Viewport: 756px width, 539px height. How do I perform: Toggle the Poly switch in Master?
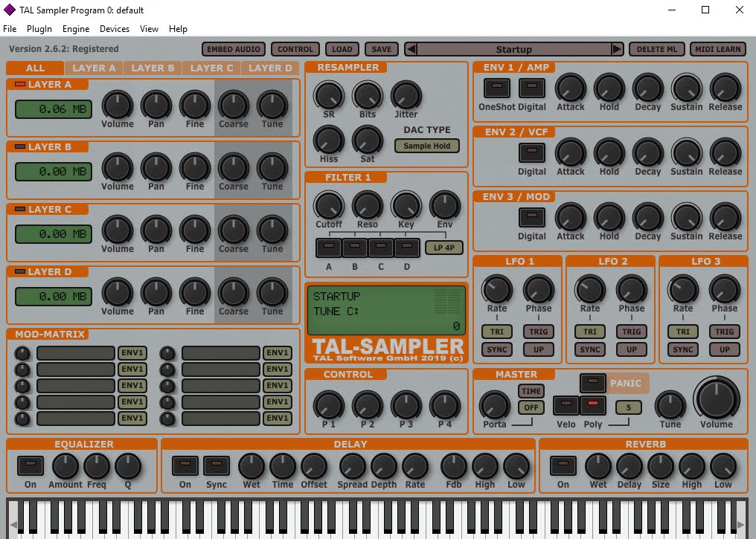[593, 406]
